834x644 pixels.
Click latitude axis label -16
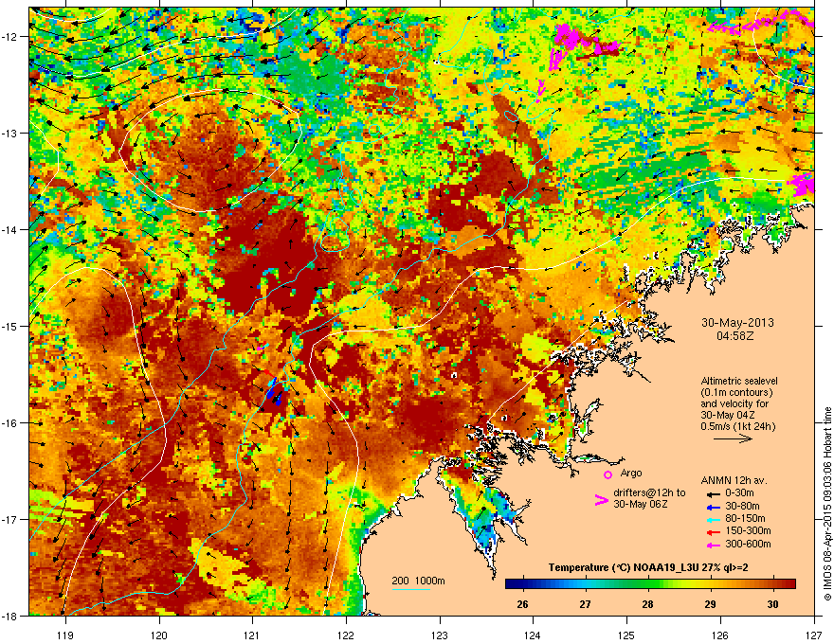(x=9, y=423)
